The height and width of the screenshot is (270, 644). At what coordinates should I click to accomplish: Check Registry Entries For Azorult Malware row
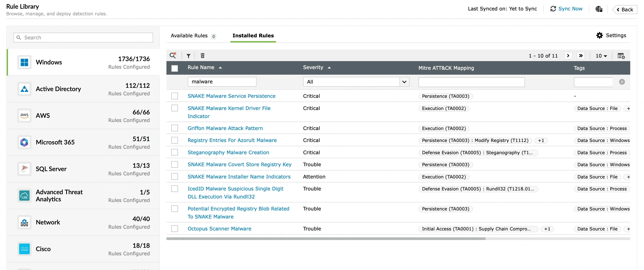(174, 140)
